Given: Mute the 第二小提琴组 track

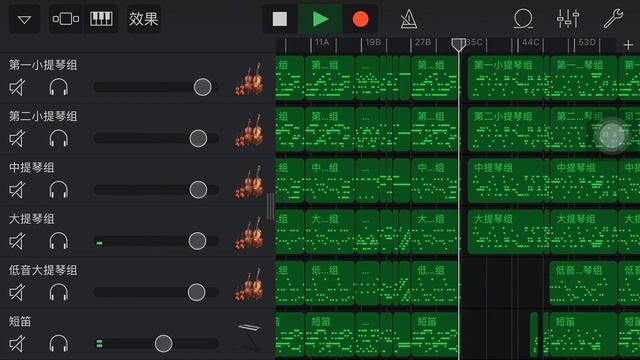Looking at the screenshot, I should click(x=17, y=139).
